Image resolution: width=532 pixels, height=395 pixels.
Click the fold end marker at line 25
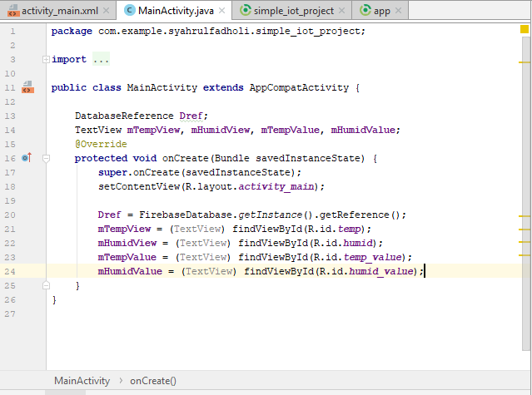[x=46, y=285]
